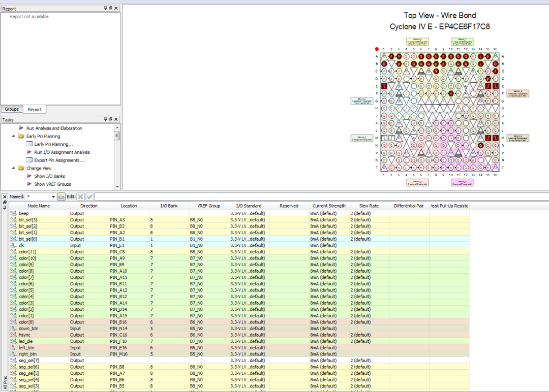Click the Show I/O Banks play icon
Screen dimensions: 549x392
pos(29,176)
